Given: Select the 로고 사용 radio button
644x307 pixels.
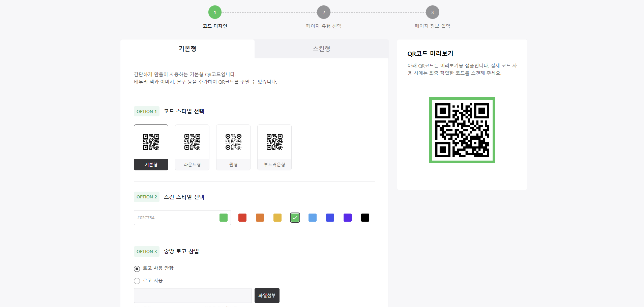Looking at the screenshot, I should 137,281.
